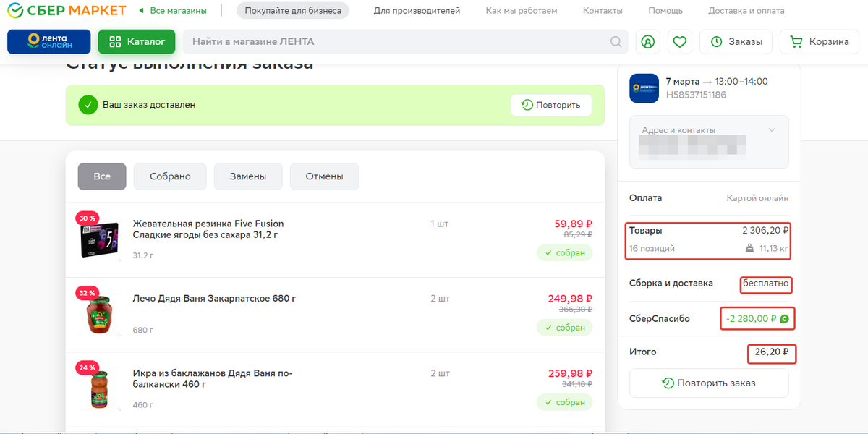Click the собран status for Икра из баклажанов
Screen dimensions: 868x434
coord(564,402)
